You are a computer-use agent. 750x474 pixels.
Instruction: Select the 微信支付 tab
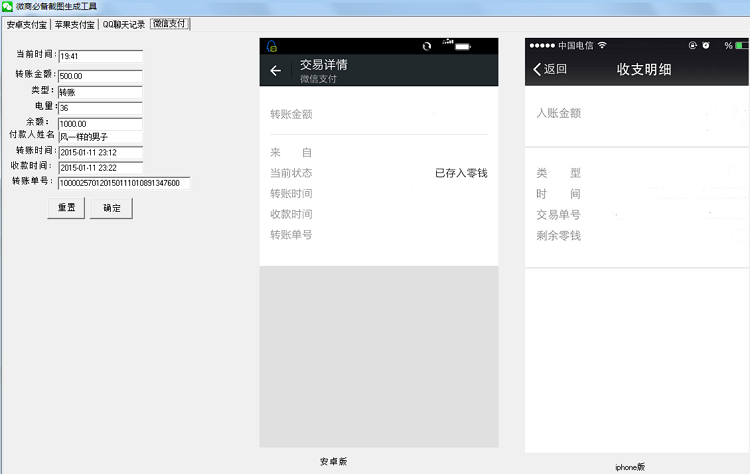point(170,23)
